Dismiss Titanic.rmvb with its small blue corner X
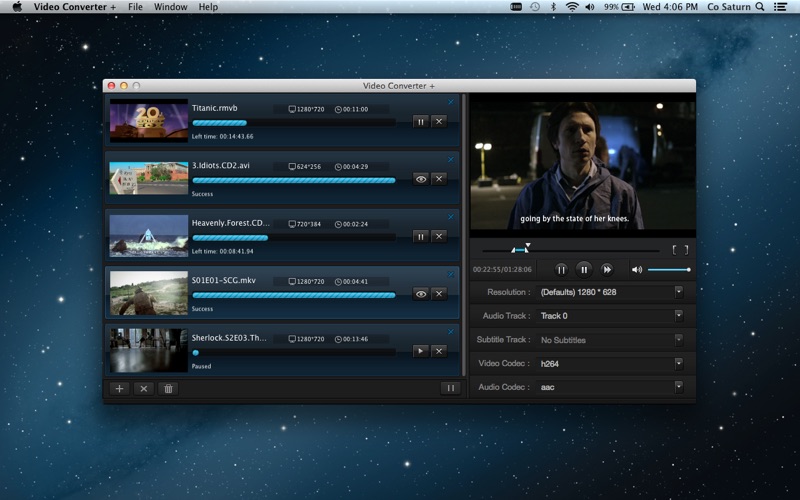The width and height of the screenshot is (800, 500). [x=451, y=102]
